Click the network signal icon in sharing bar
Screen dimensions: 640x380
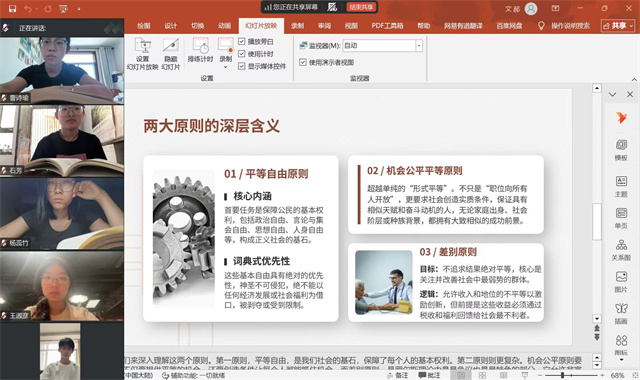pos(268,7)
